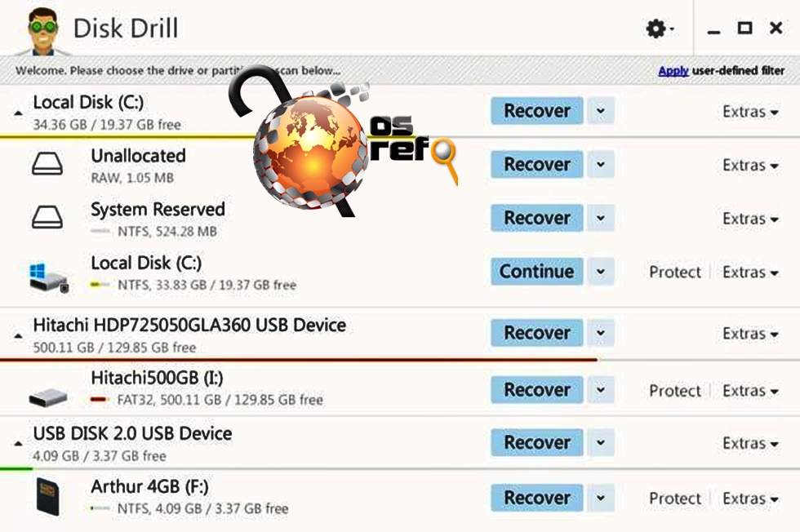
Task: Recover the Hitachi HDP725050GLA360 USB Device
Action: click(537, 333)
